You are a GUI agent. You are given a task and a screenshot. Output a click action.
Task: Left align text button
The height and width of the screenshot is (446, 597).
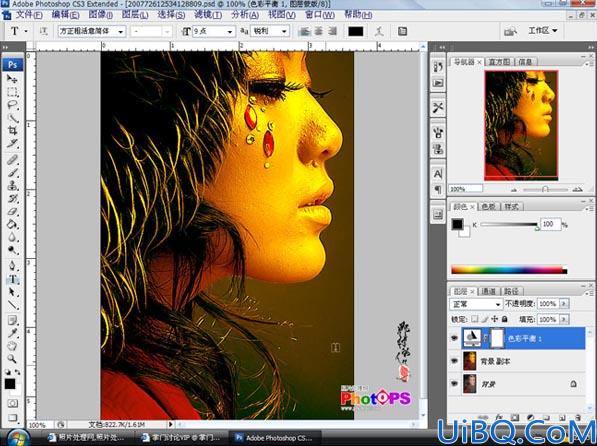tap(305, 31)
